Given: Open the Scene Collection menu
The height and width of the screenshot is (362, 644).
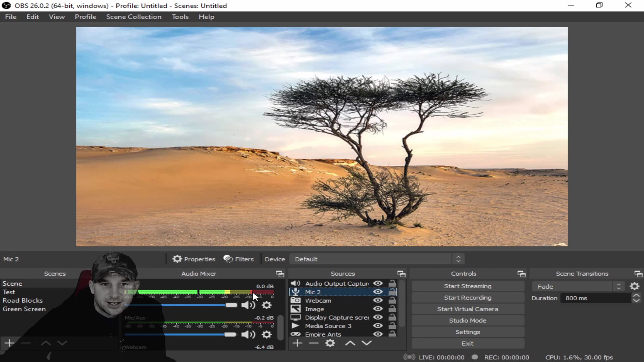Looking at the screenshot, I should 134,16.
